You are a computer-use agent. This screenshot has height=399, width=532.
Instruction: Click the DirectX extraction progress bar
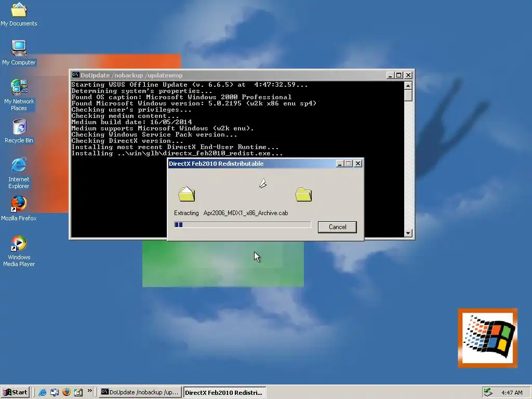(x=242, y=224)
